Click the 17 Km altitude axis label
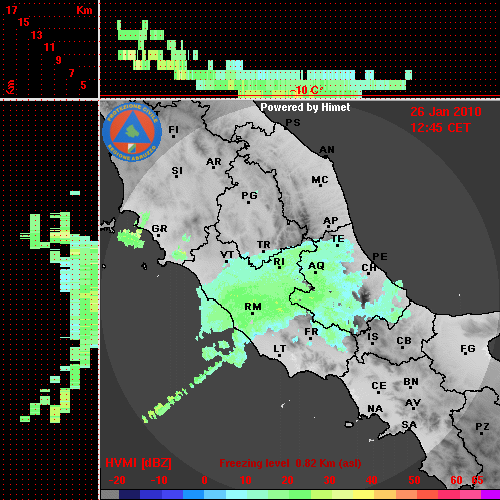 [11, 10]
